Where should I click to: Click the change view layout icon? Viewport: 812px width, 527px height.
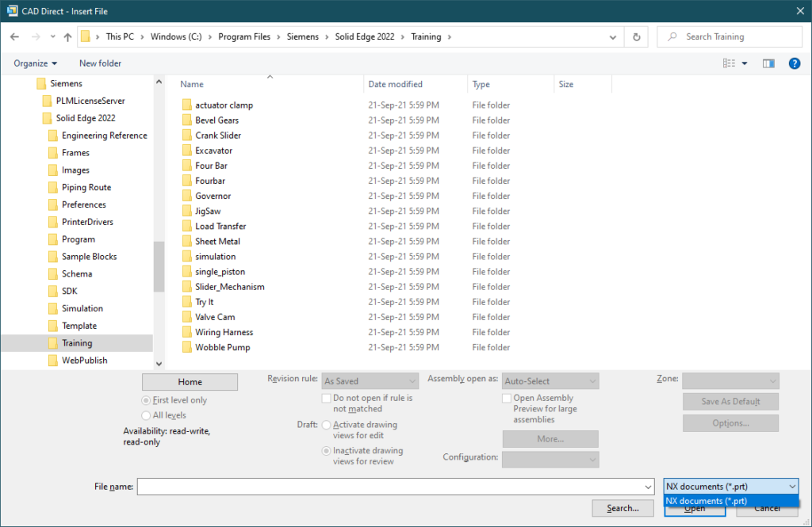pyautogui.click(x=730, y=63)
